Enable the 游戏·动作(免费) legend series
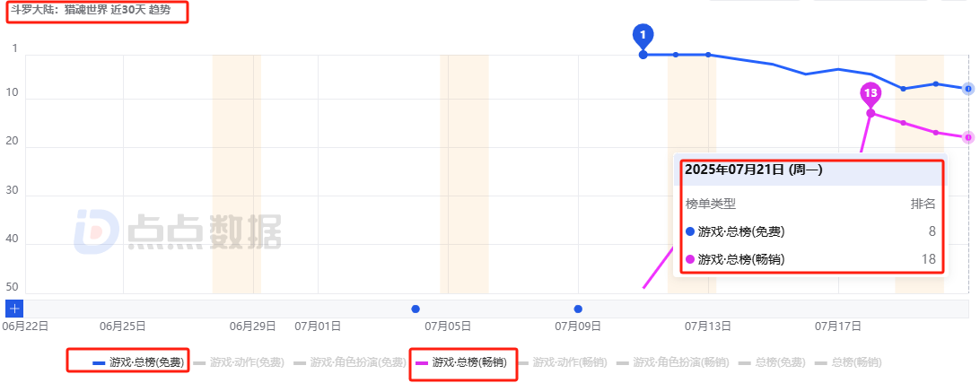 [239, 362]
